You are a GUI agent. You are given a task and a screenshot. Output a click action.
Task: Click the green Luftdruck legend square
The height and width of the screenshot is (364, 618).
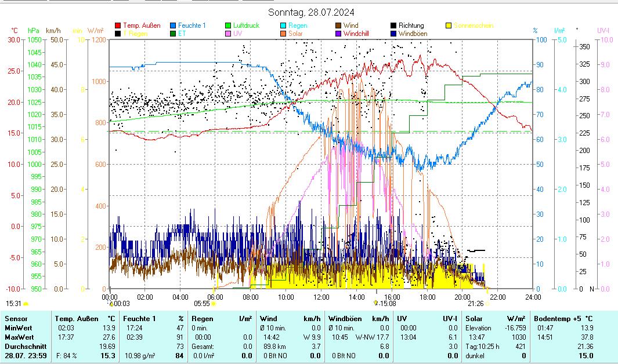228,26
